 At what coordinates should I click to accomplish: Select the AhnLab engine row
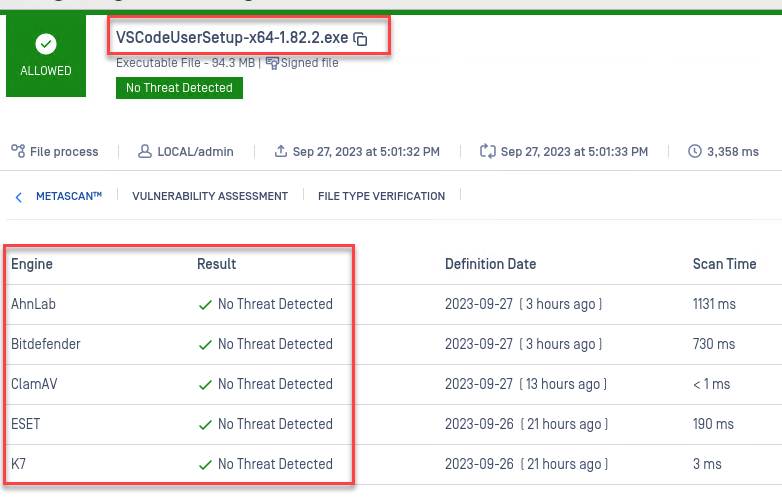[34, 304]
